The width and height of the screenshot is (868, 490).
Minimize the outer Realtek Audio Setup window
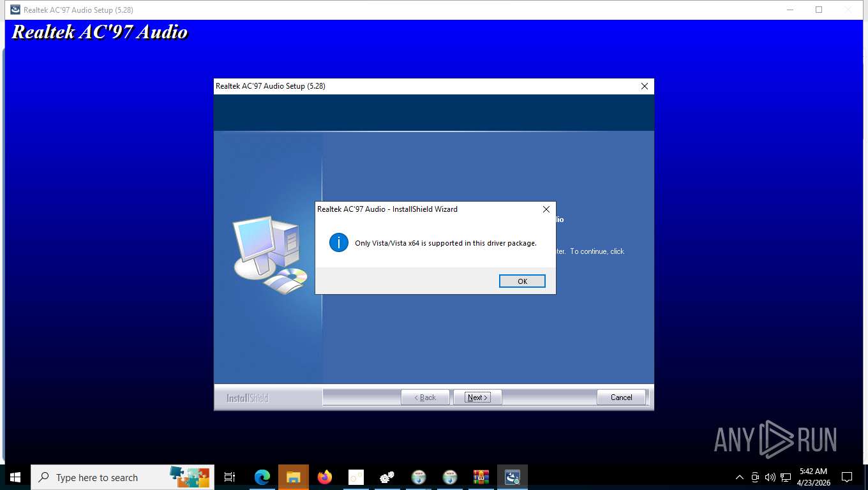[x=790, y=10]
